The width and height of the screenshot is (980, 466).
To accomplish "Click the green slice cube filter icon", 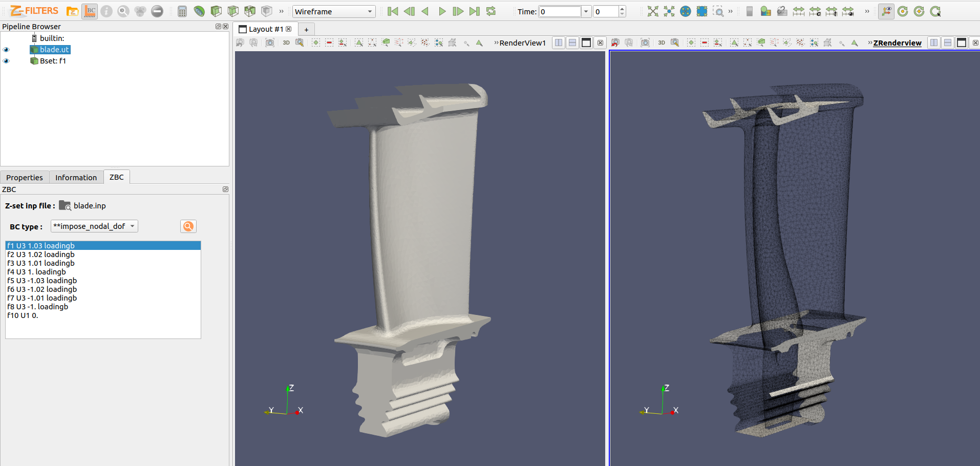I will 233,11.
